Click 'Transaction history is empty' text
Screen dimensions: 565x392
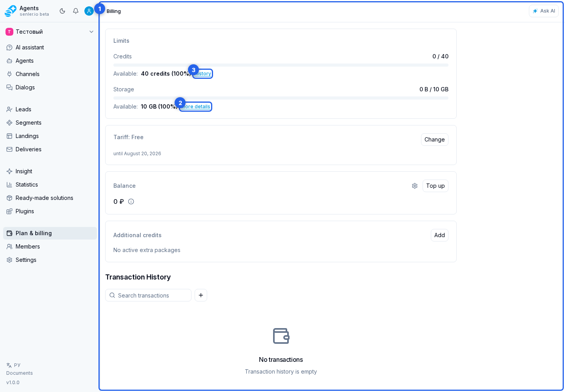[x=281, y=372]
